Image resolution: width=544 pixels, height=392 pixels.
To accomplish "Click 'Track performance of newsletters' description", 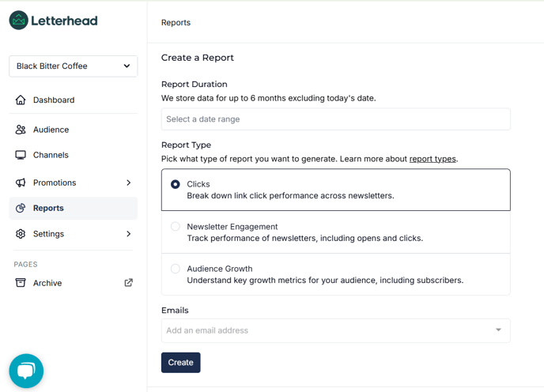I will click(305, 239).
